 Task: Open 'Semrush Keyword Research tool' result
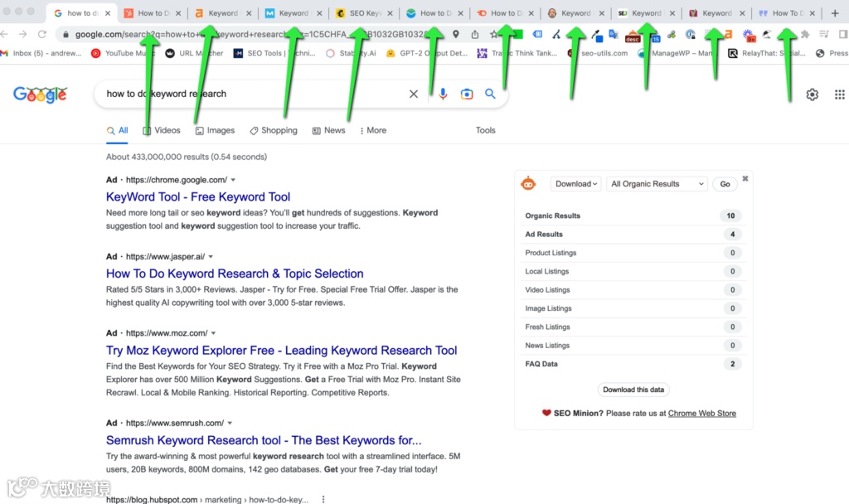coord(264,441)
